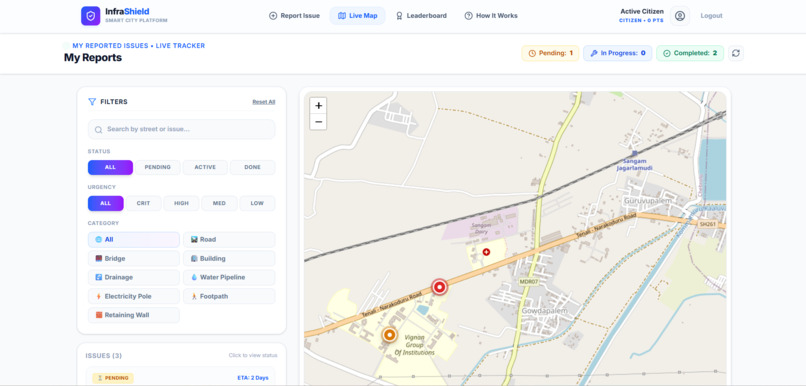Click the PENDING tag on the first issue card
The image size is (806, 386).
coord(113,378)
